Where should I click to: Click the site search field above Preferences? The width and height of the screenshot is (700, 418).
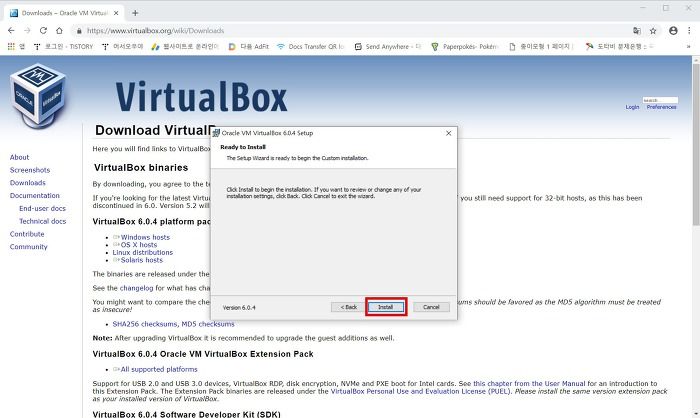(x=660, y=100)
